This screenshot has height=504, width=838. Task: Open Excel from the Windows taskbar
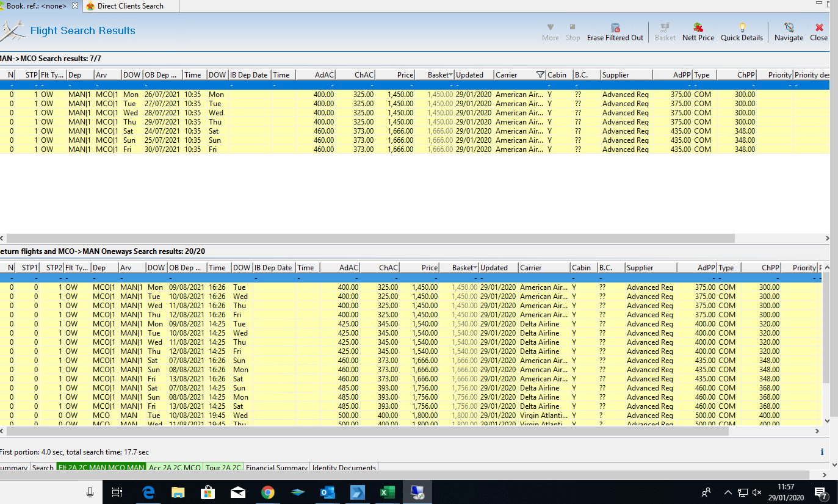(387, 492)
